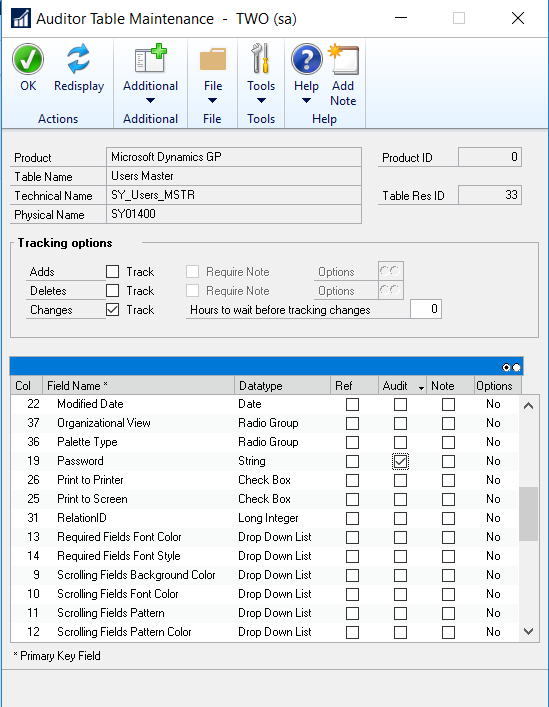
Task: Click the Ref column header
Action: (x=354, y=386)
